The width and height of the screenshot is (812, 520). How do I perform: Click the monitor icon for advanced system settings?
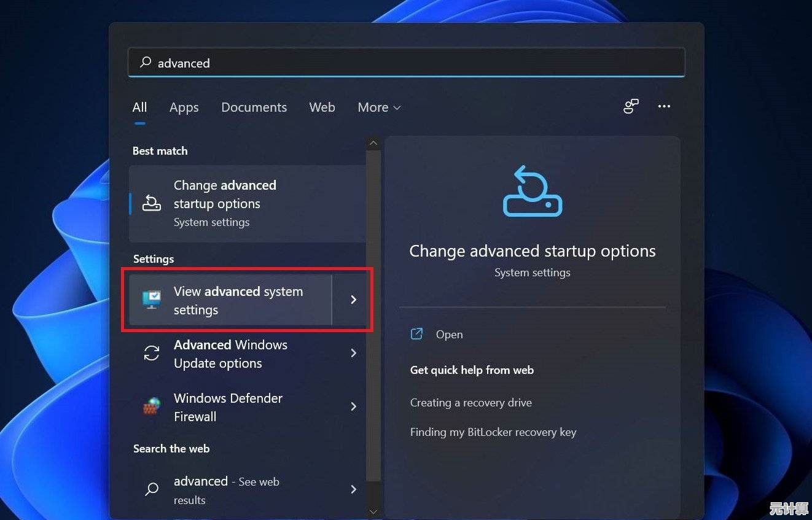(152, 300)
